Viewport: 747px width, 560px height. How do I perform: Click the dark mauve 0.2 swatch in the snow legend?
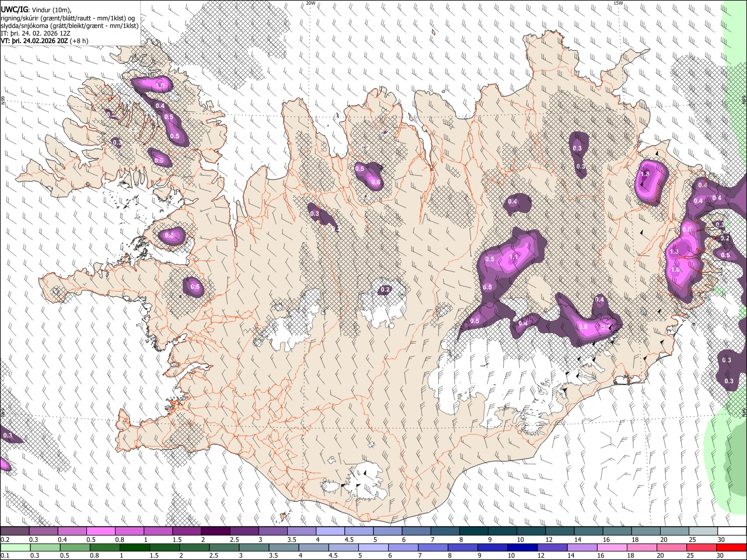[15, 531]
